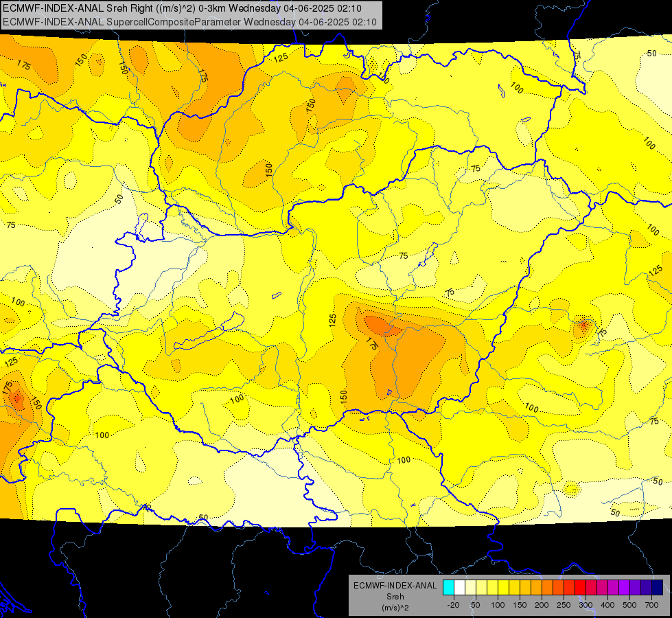Click the 50 value under the color legend
This screenshot has height=618, width=672.
475,605
